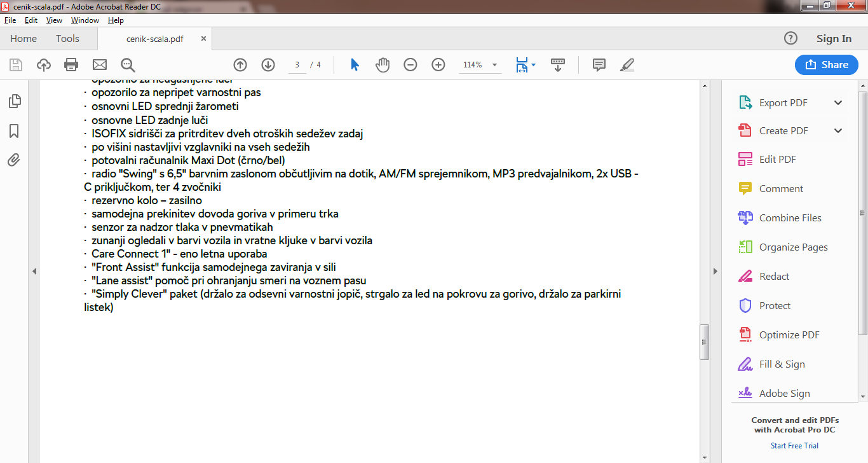Add a sticky note comment icon
The width and height of the screenshot is (868, 463).
click(599, 64)
